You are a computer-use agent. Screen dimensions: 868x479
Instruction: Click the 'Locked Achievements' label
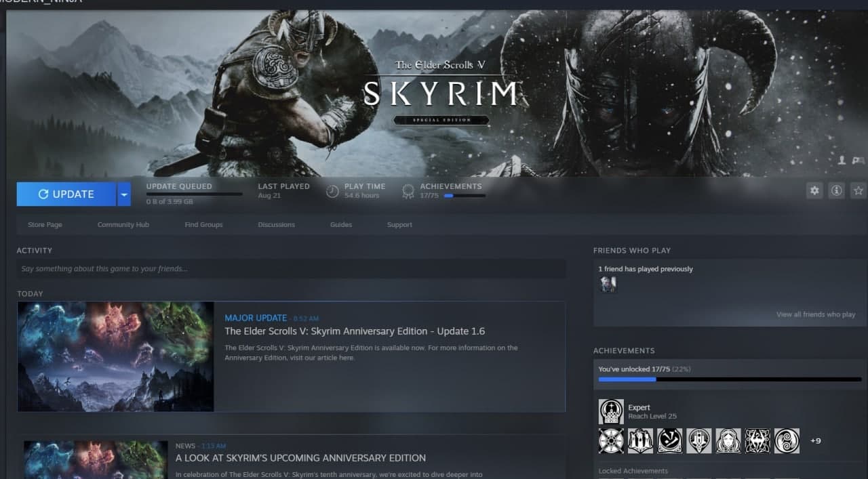633,471
